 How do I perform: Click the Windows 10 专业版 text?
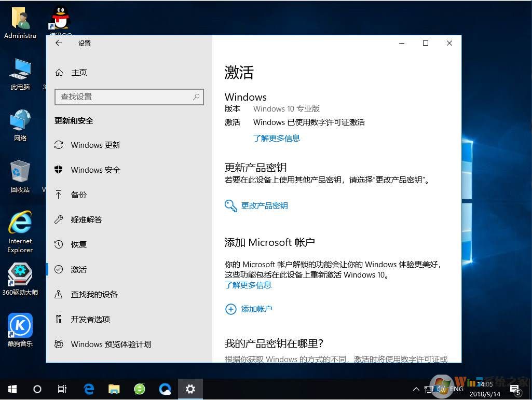[287, 109]
